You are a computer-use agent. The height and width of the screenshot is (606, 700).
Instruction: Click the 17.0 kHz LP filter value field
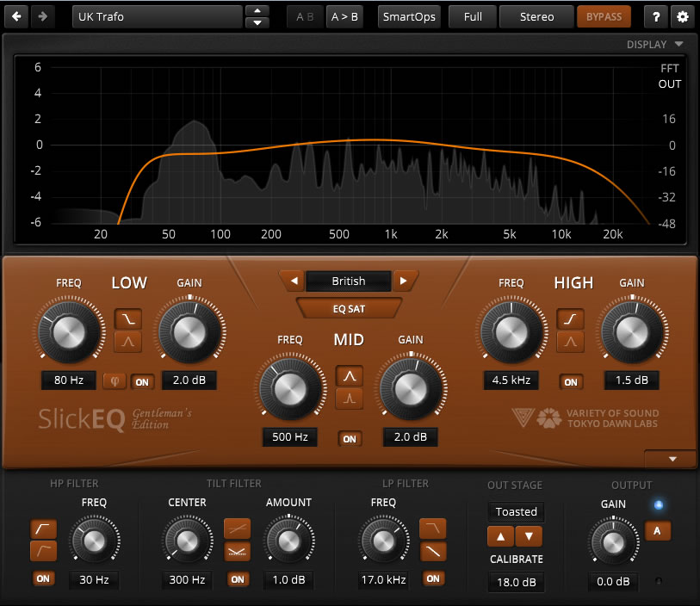point(383,579)
